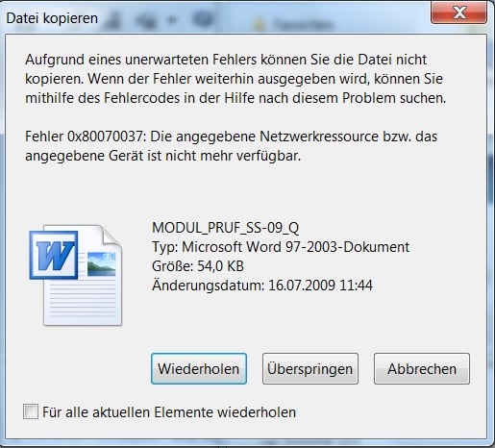Click the 'Aufgrund eines unerwarteten Fehlers' paragraph
This screenshot has width=495, height=448.
point(235,79)
